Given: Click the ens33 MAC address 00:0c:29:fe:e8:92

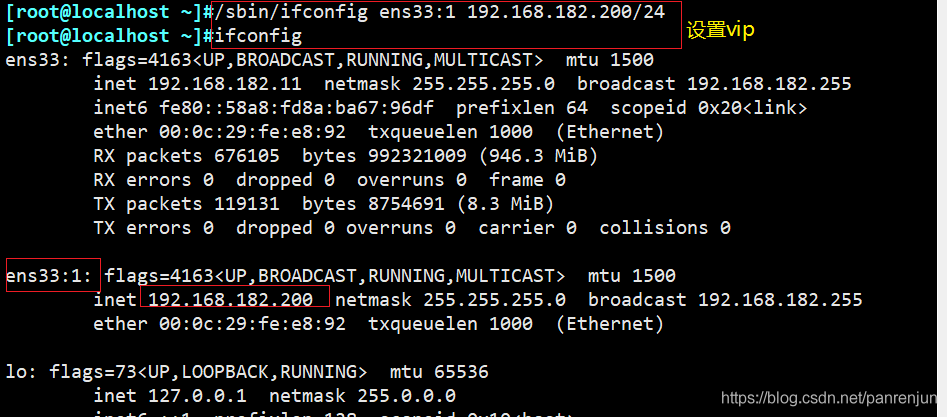Looking at the screenshot, I should click(x=252, y=132).
